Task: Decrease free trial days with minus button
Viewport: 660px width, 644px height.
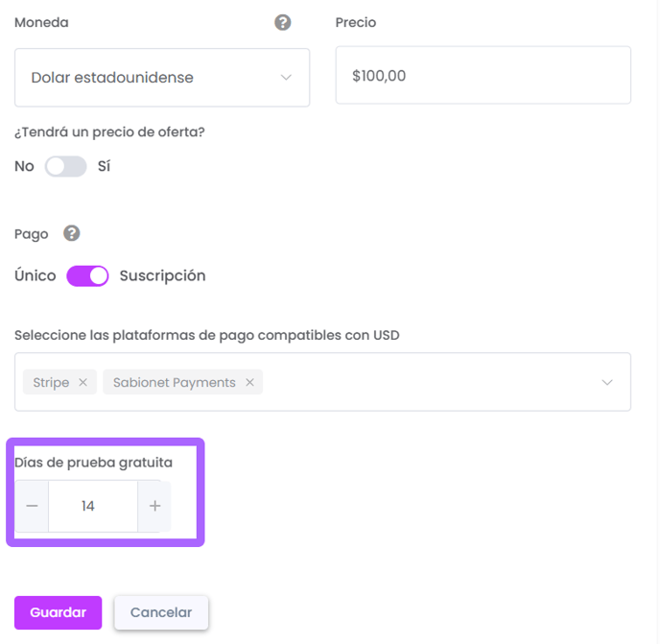Action: (x=32, y=506)
